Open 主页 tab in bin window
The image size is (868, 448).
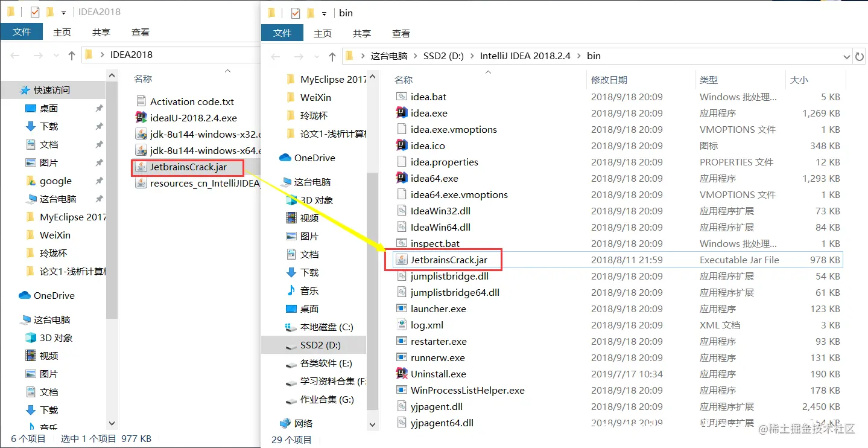click(323, 33)
